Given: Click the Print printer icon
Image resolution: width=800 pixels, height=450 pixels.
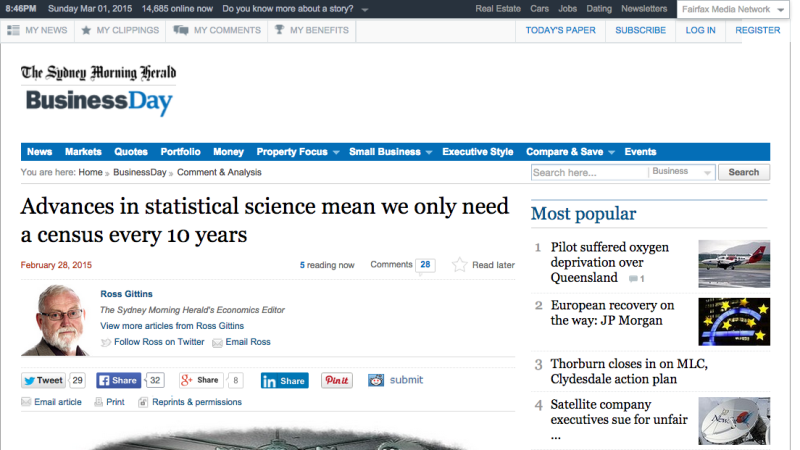Looking at the screenshot, I should click(98, 402).
